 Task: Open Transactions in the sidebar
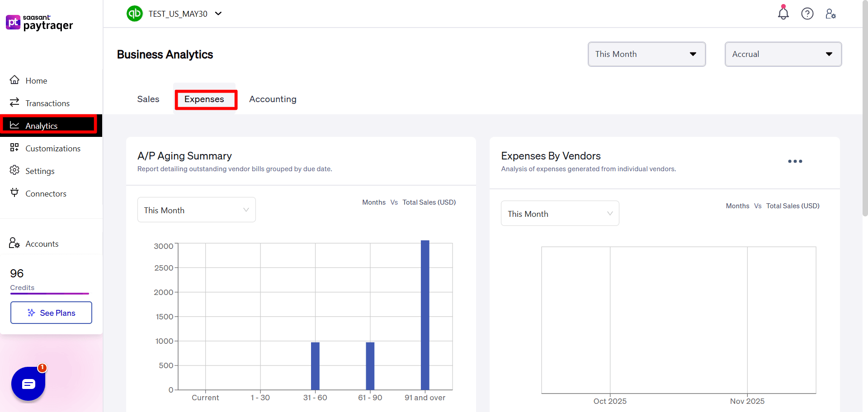[47, 103]
